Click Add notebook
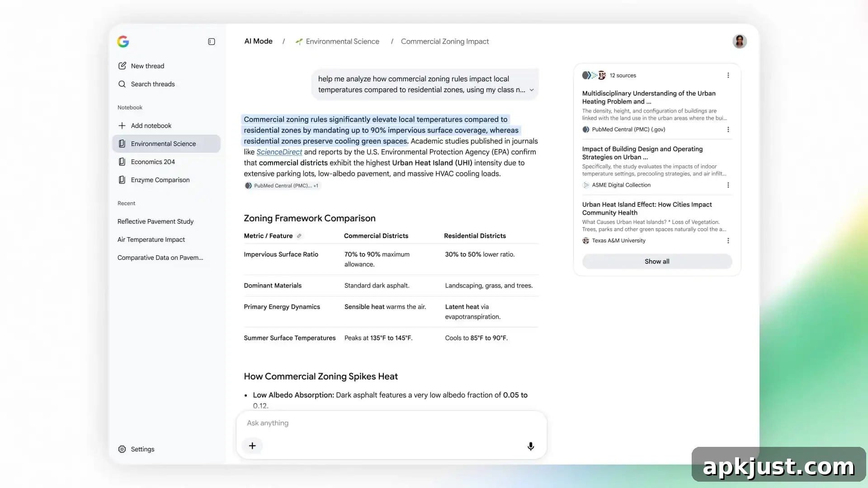The height and width of the screenshot is (488, 868). coord(145,126)
